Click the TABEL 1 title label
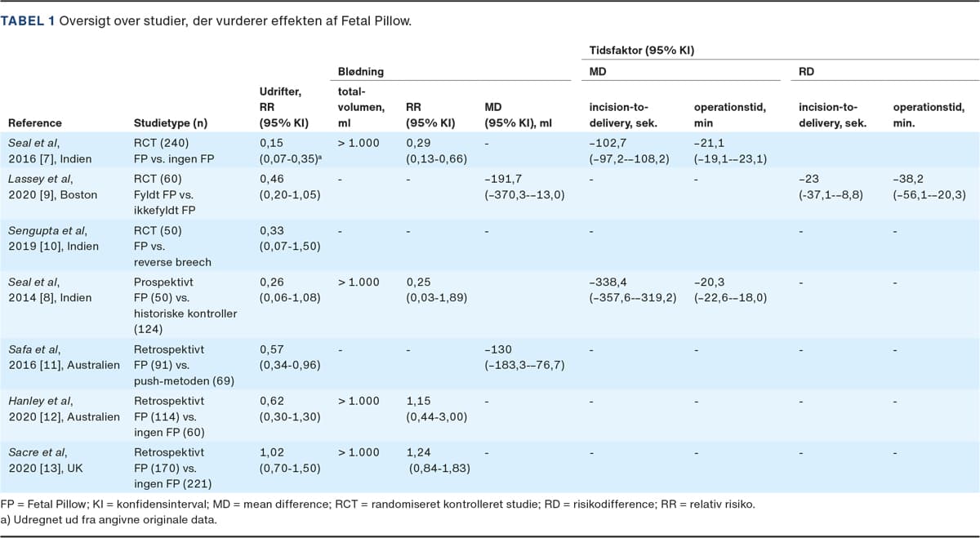 point(28,20)
